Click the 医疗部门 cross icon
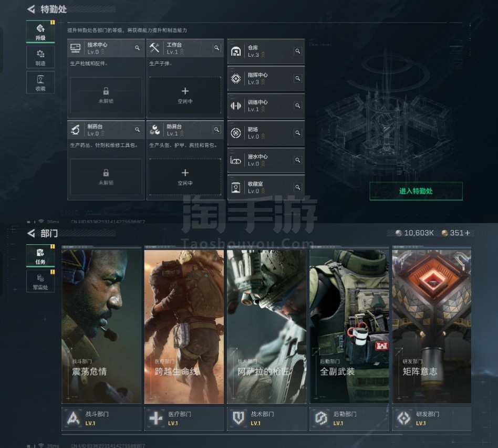The image size is (498, 448). 156,418
